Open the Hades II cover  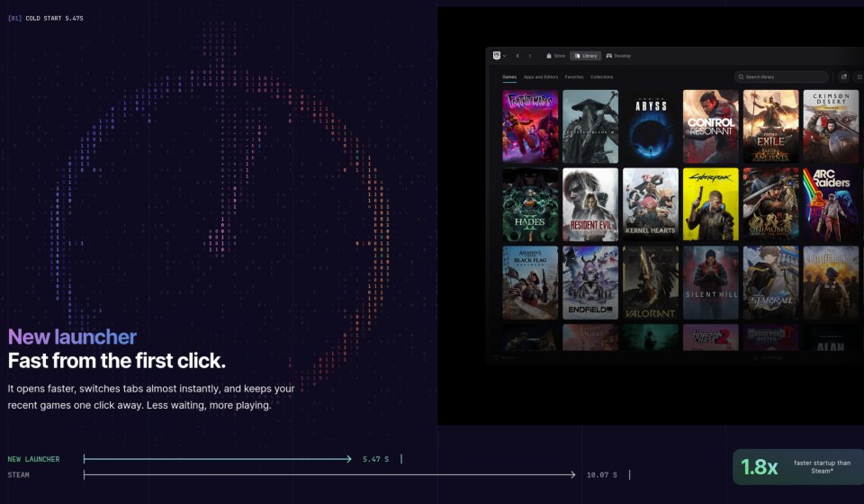click(x=530, y=204)
